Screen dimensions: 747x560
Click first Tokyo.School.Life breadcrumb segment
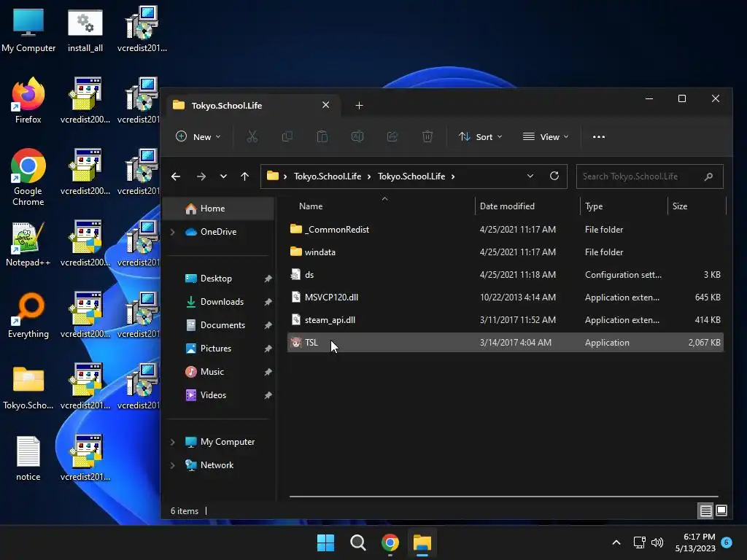328,176
